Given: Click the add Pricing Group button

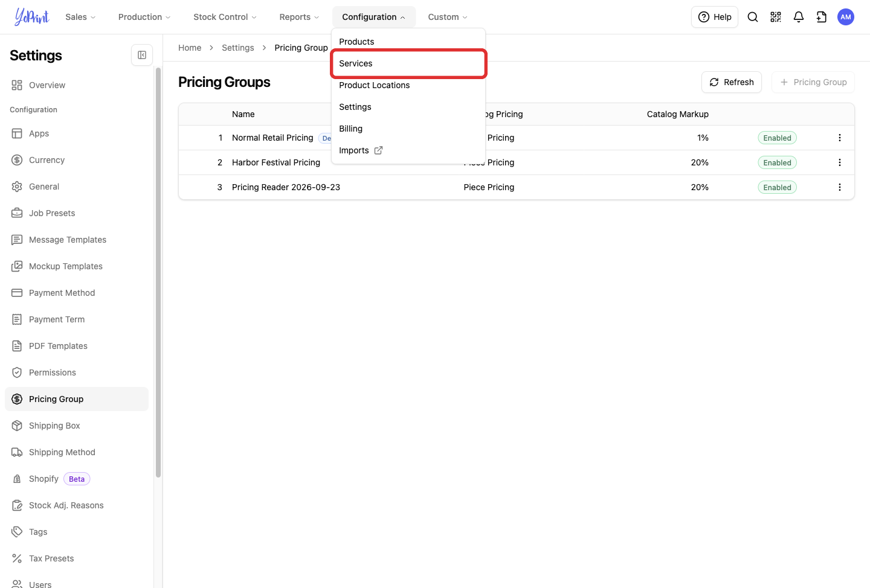Looking at the screenshot, I should click(813, 82).
